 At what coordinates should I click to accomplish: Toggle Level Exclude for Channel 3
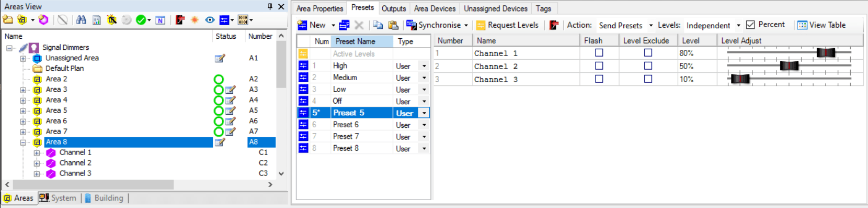648,79
